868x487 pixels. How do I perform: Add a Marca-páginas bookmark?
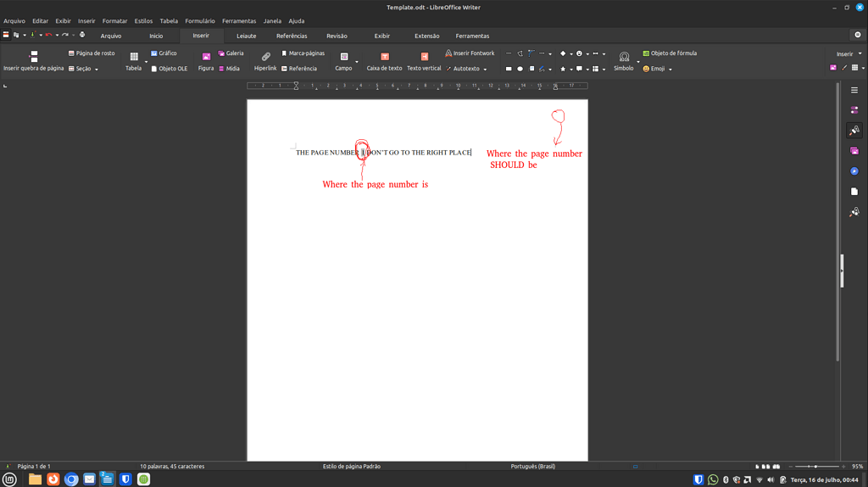click(303, 53)
